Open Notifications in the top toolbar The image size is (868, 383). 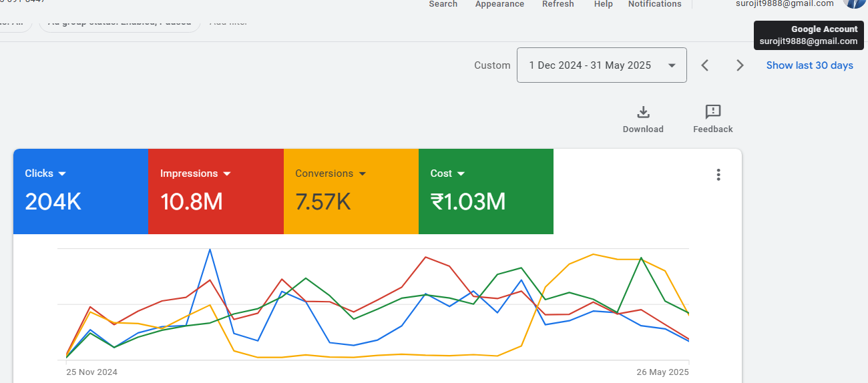654,4
